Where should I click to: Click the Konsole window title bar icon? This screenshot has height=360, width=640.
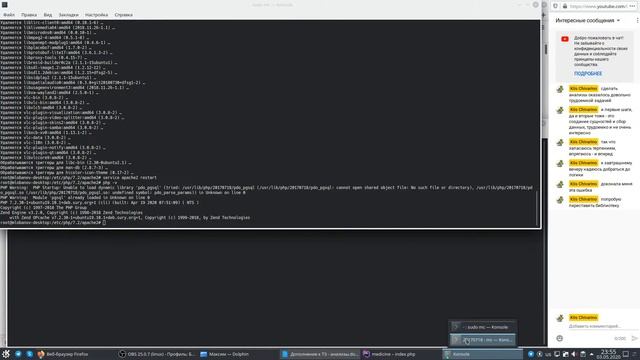click(x=4, y=4)
